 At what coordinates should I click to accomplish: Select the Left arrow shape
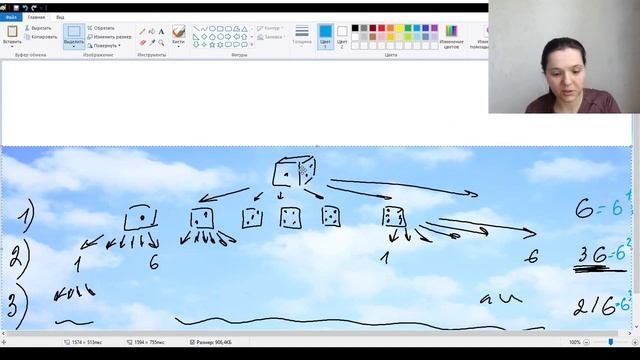point(236,37)
